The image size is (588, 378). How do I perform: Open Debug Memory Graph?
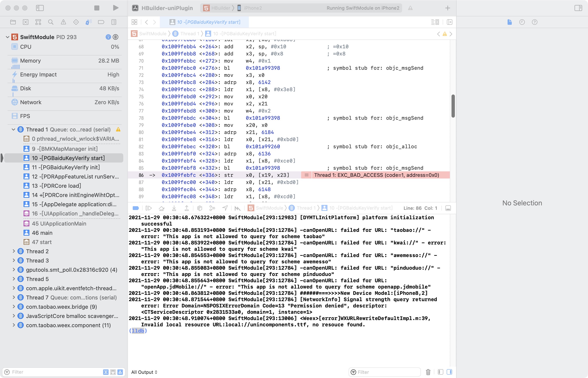(212, 208)
